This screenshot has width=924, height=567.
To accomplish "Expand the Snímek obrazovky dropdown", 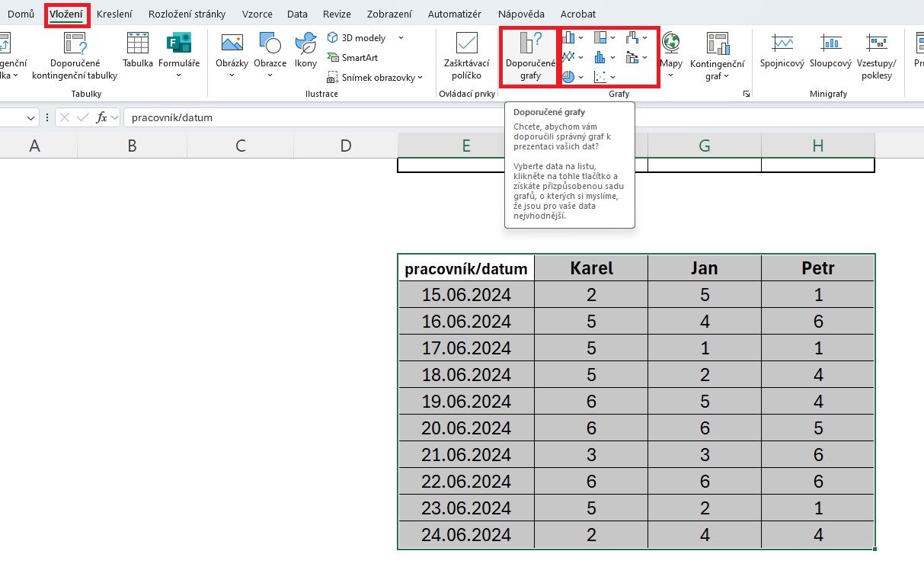I will [x=420, y=78].
